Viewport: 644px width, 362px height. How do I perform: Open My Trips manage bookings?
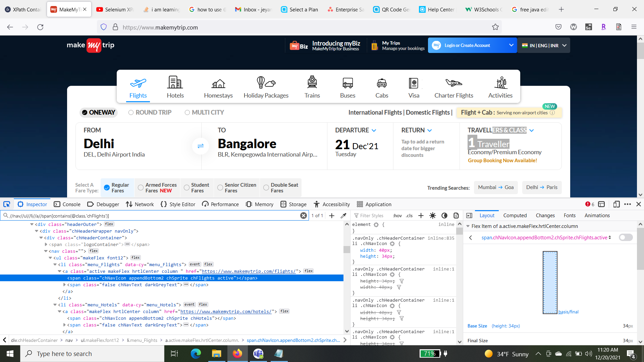click(x=398, y=45)
